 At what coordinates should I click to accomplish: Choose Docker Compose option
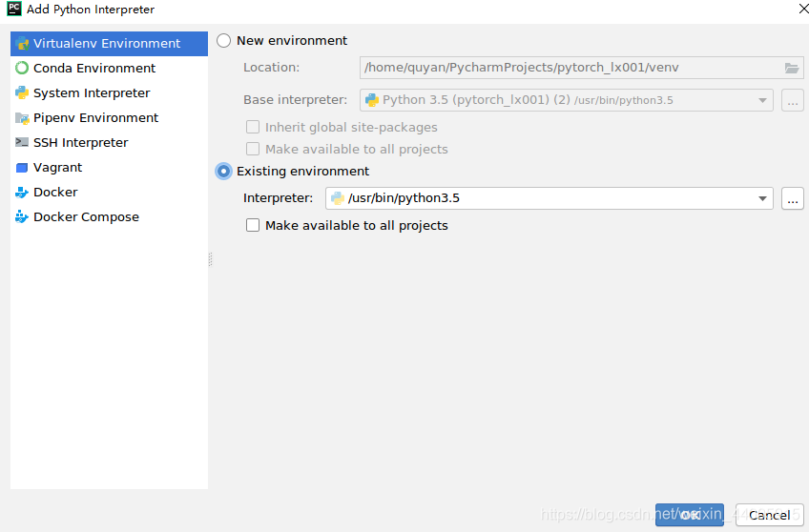[109, 216]
